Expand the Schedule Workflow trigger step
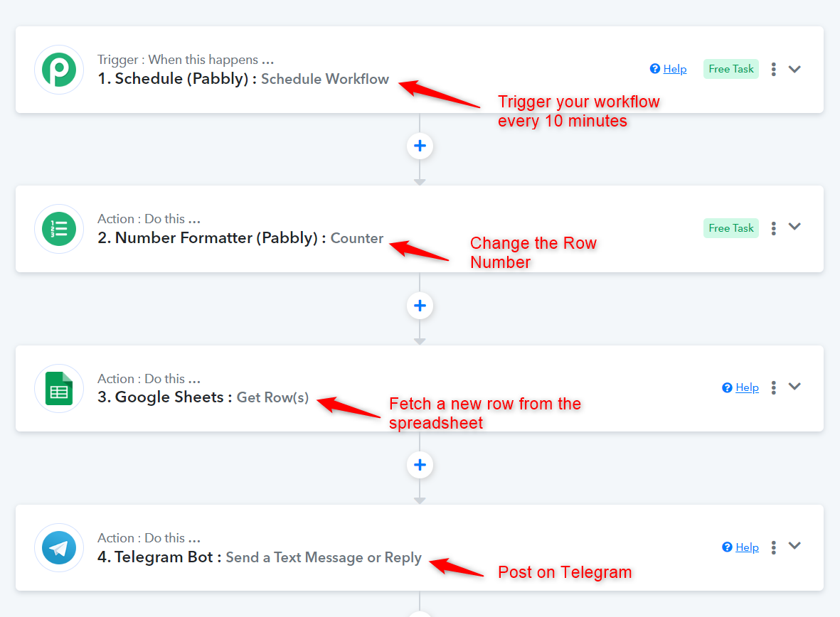 pyautogui.click(x=795, y=69)
